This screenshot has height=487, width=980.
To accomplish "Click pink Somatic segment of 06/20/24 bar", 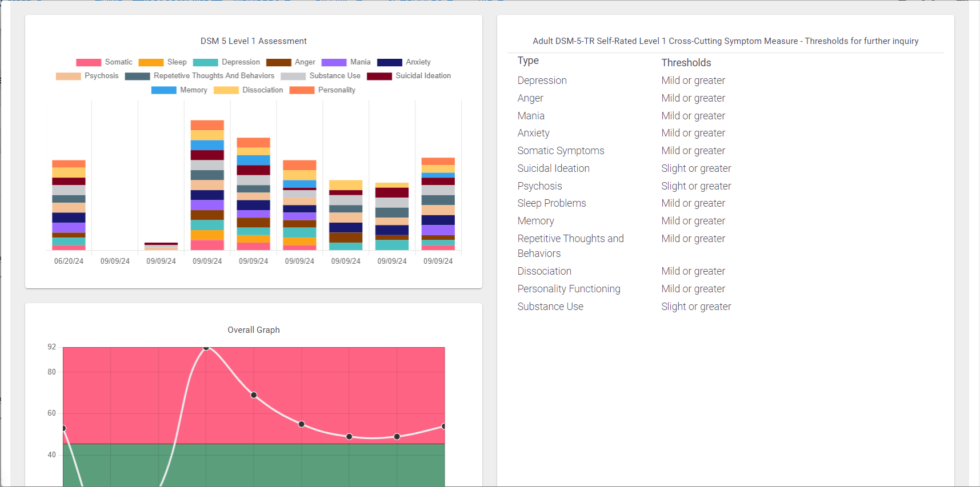I will [x=69, y=248].
